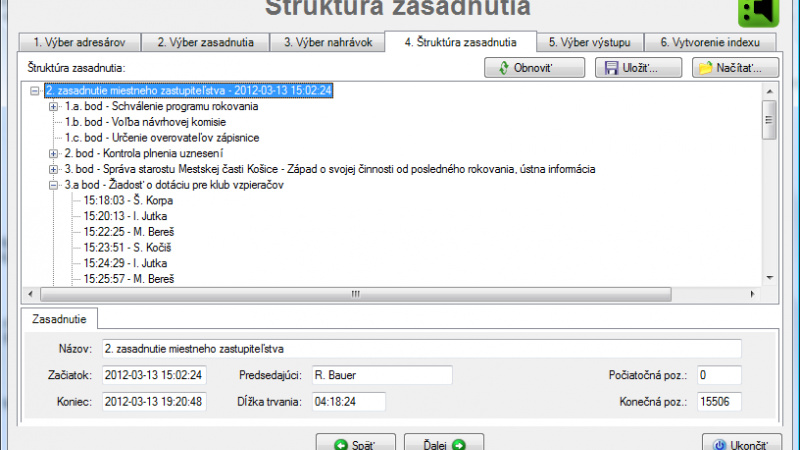Select the Zasadnutie details tab

[59, 319]
